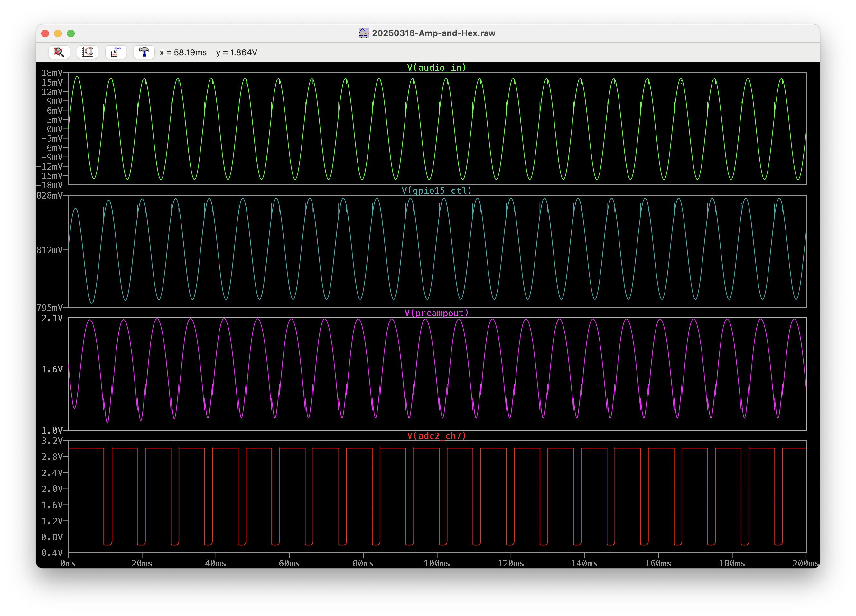Click the document icon beside the file title
856x616 pixels.
click(364, 33)
